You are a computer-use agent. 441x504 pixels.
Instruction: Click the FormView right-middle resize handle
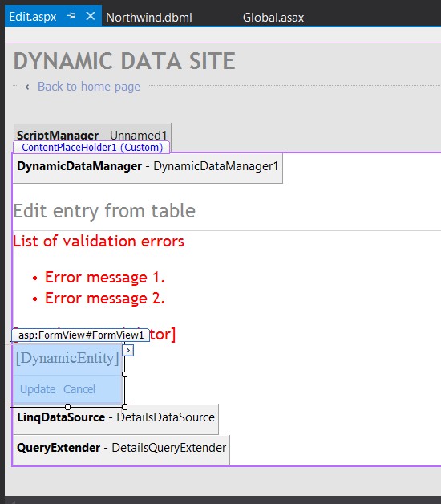point(124,375)
